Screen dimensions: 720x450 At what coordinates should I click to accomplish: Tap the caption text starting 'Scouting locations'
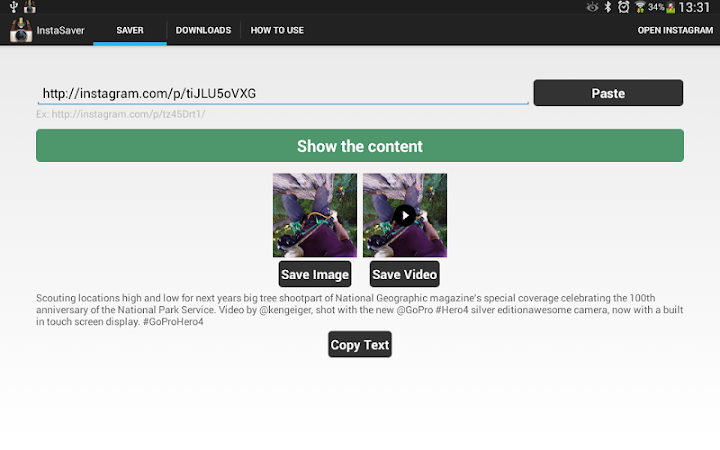tap(360, 309)
